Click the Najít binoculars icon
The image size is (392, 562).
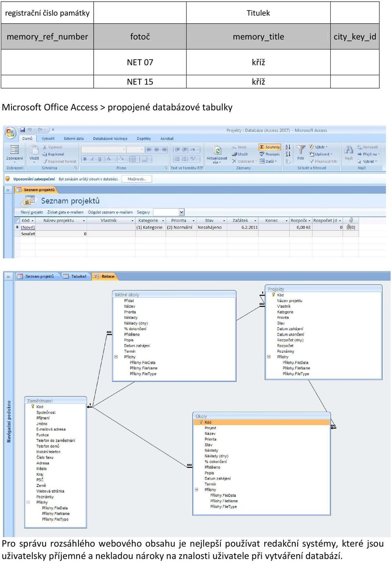coord(349,150)
